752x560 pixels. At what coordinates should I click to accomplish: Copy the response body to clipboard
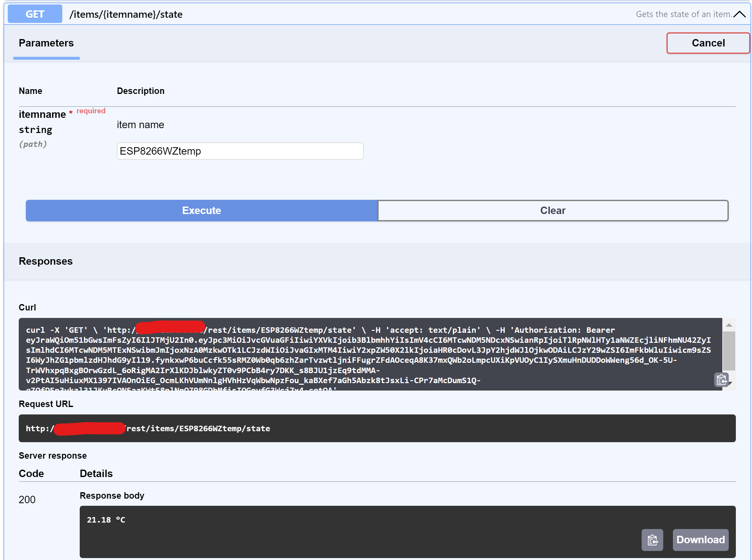point(652,540)
